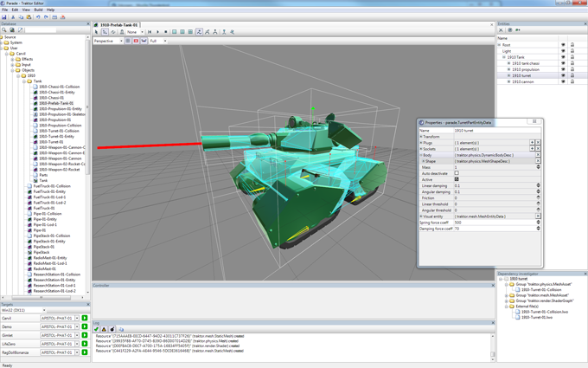The image size is (588, 368).
Task: Select the pointer tool in the scene toolbar
Action: click(x=97, y=32)
